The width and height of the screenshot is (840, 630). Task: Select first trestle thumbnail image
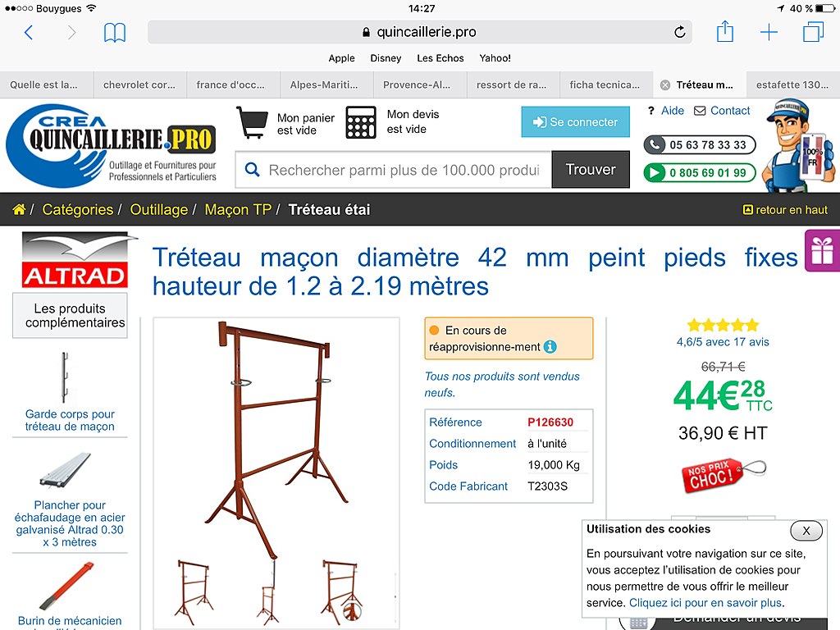(194, 592)
